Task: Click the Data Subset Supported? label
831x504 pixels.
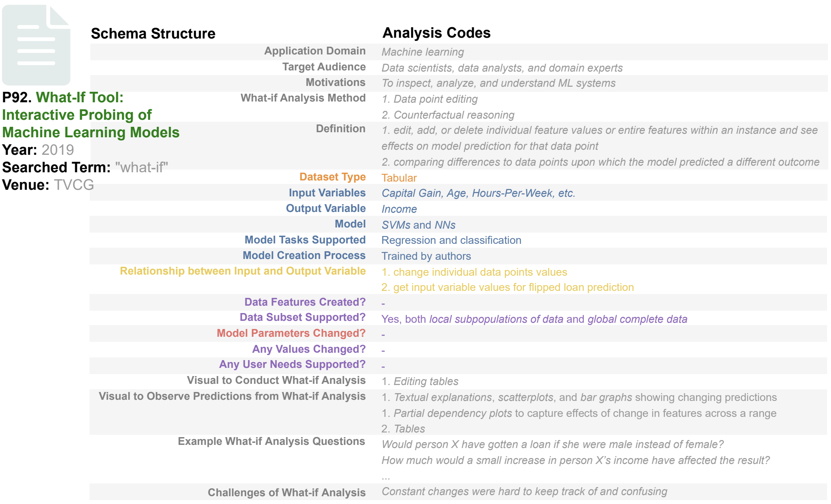Action: 302,317
